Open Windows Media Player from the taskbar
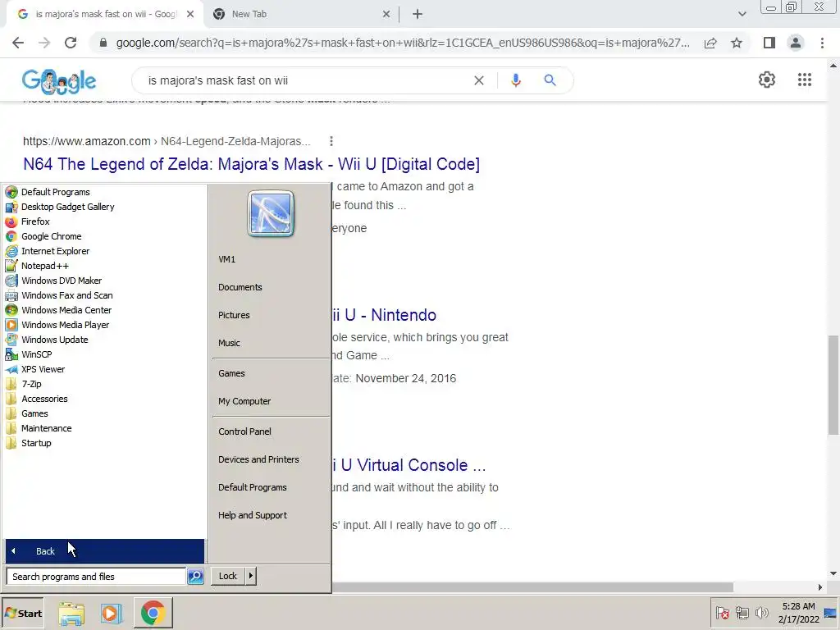 pyautogui.click(x=112, y=614)
